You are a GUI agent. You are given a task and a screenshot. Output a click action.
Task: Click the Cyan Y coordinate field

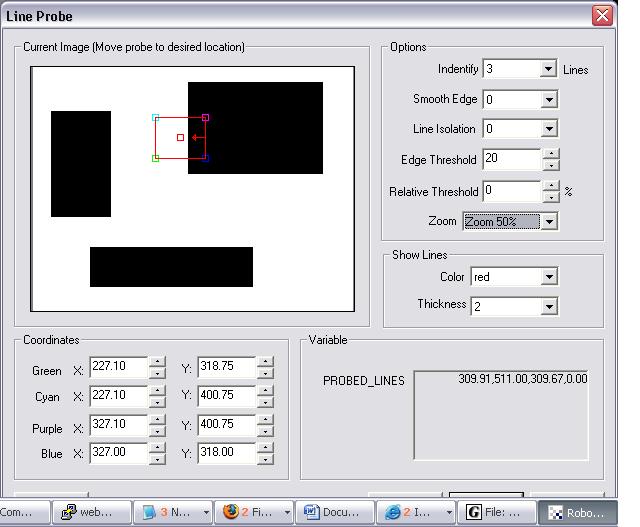click(x=227, y=396)
